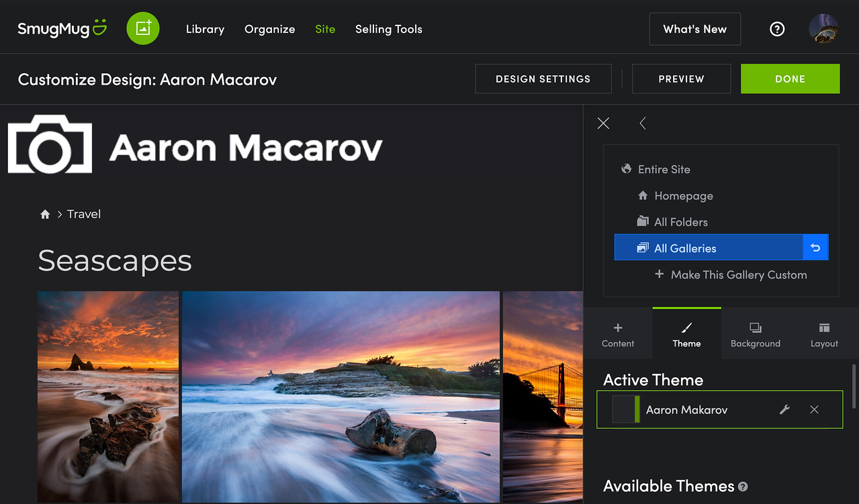Click the Available Themes help icon

point(743,487)
